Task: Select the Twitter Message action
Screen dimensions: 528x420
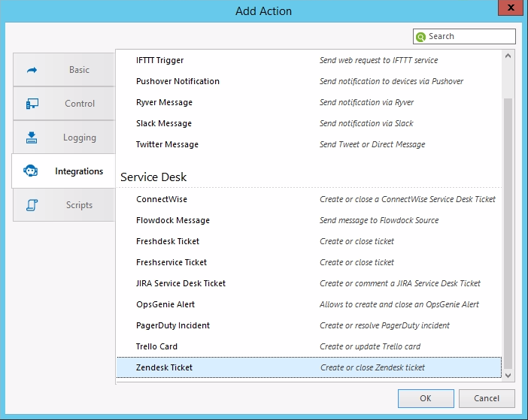Action: (x=309, y=144)
